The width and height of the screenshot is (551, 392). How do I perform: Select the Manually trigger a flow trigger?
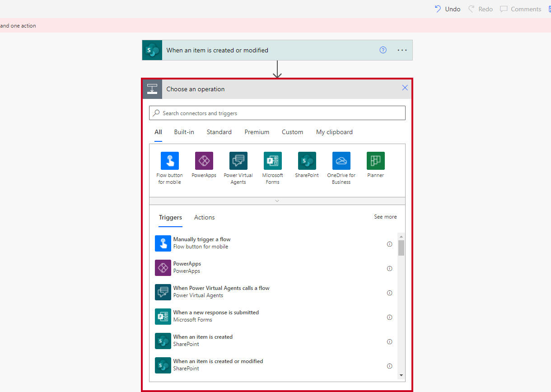point(275,243)
